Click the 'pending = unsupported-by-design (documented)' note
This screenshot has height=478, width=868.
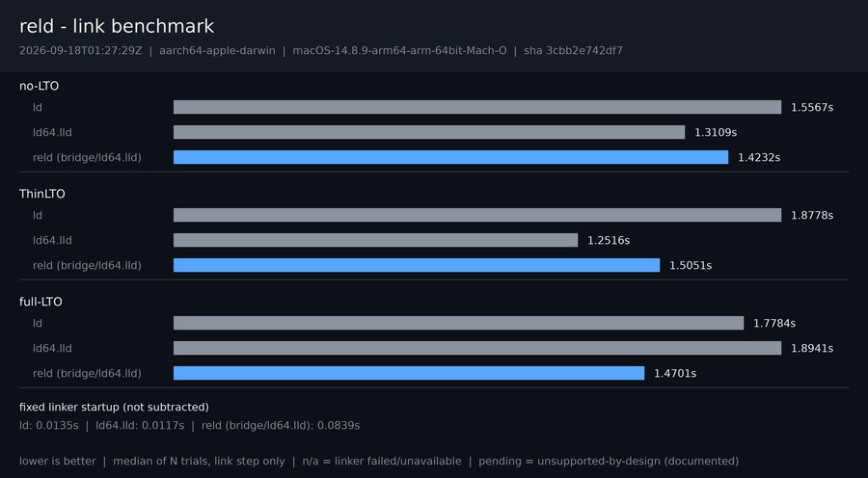(609, 461)
